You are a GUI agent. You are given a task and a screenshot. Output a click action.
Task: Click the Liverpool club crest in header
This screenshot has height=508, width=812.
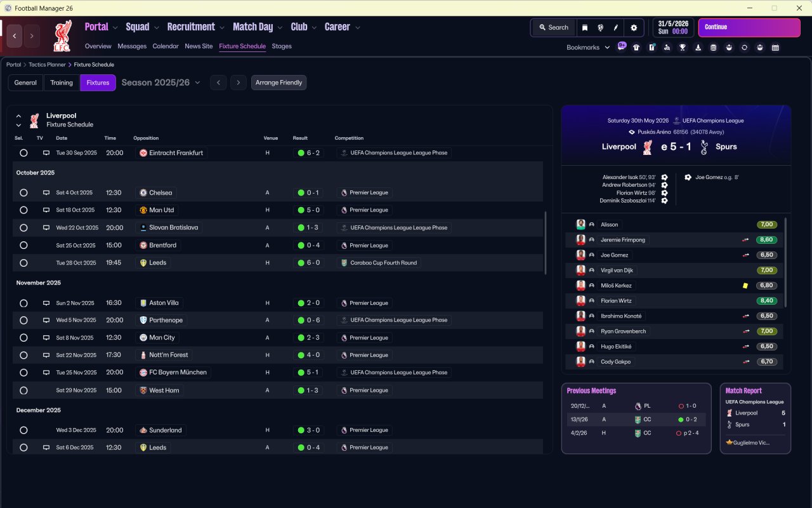(62, 36)
